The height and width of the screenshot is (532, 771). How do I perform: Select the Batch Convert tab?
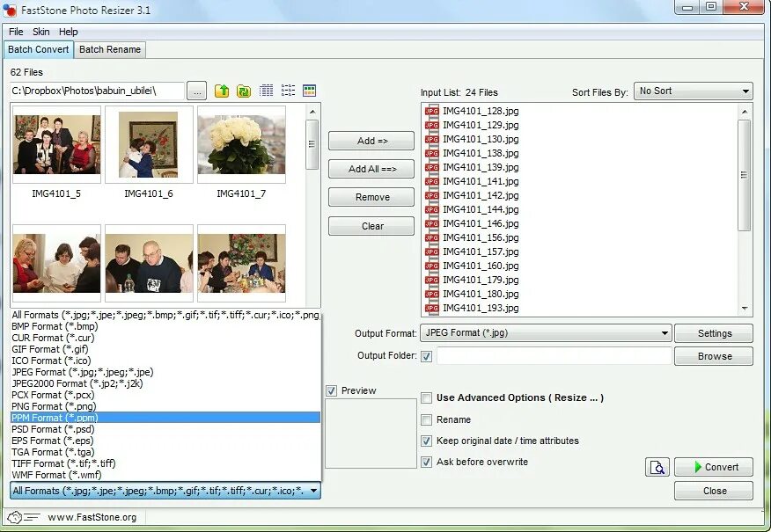click(x=39, y=49)
